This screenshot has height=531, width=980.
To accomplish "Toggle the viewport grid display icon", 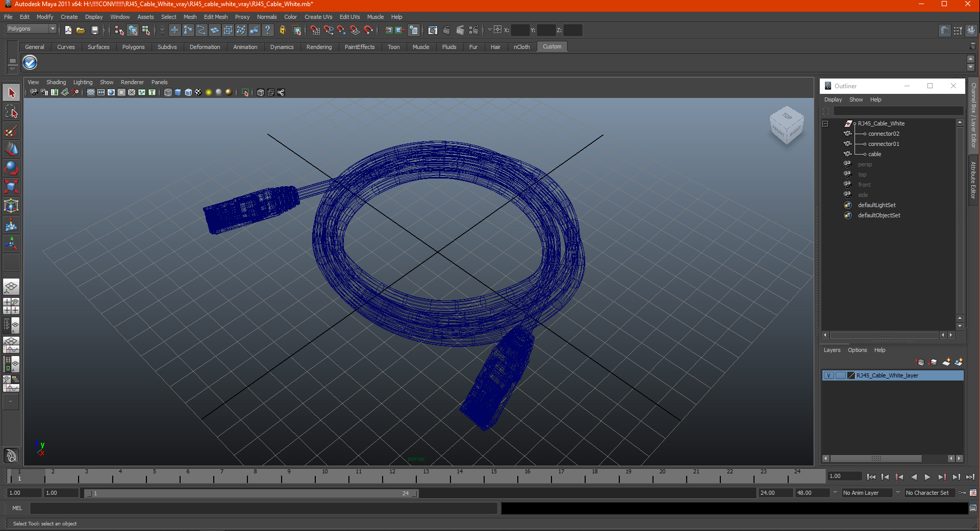I will coord(91,92).
